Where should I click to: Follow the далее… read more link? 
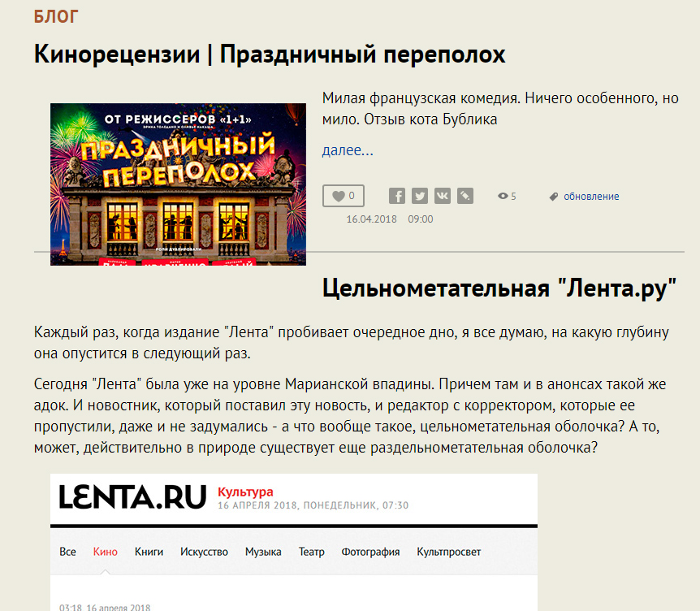click(x=348, y=150)
